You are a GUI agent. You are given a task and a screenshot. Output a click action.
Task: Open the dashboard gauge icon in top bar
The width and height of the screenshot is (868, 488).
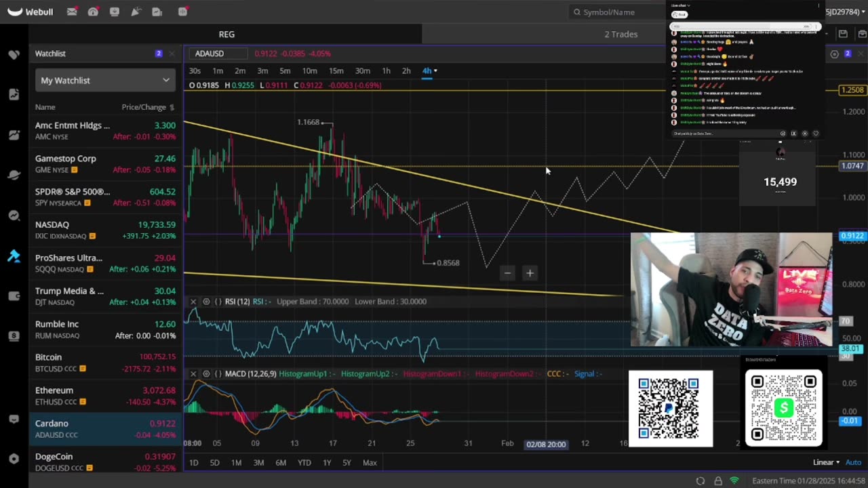[93, 12]
